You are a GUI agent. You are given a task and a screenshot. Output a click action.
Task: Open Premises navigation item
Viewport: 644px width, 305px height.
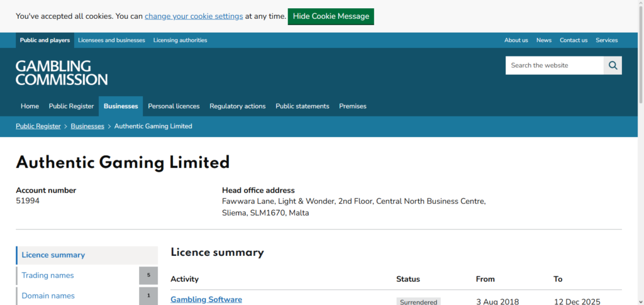point(352,106)
